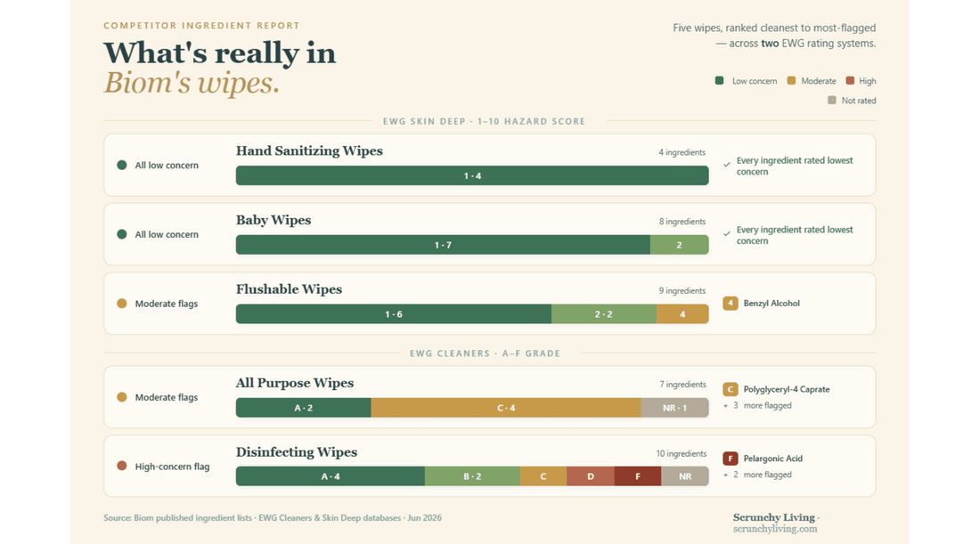This screenshot has width=980, height=544.
Task: Click the 'Biom's wipes.' italic title
Action: [x=192, y=84]
